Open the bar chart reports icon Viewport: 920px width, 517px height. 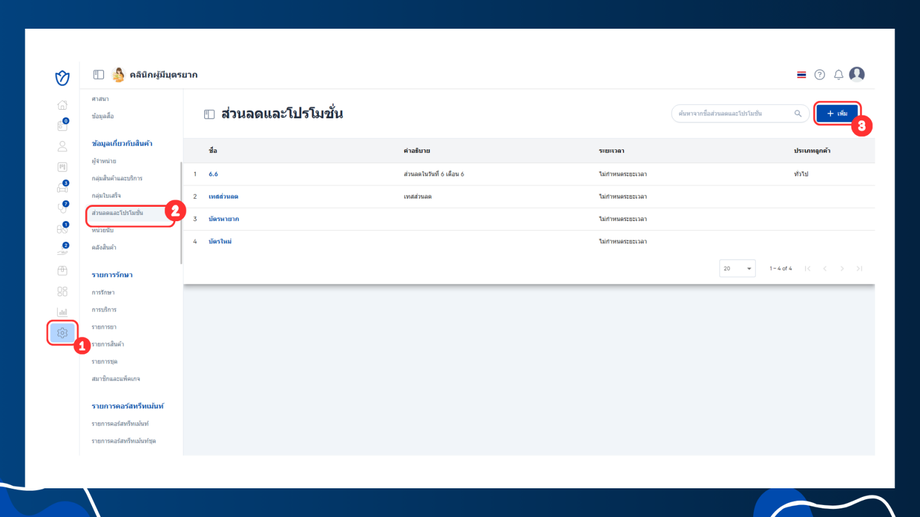(62, 312)
